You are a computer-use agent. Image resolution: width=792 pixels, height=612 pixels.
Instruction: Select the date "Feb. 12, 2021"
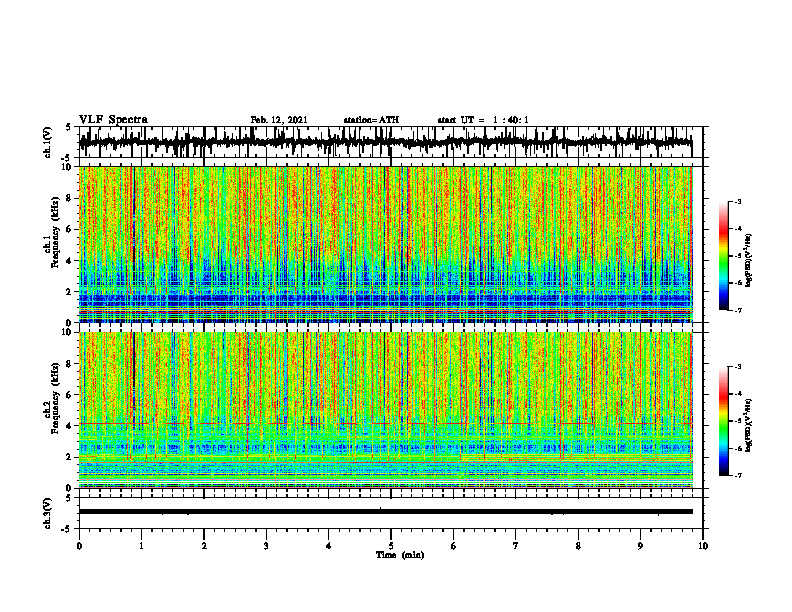pos(279,120)
